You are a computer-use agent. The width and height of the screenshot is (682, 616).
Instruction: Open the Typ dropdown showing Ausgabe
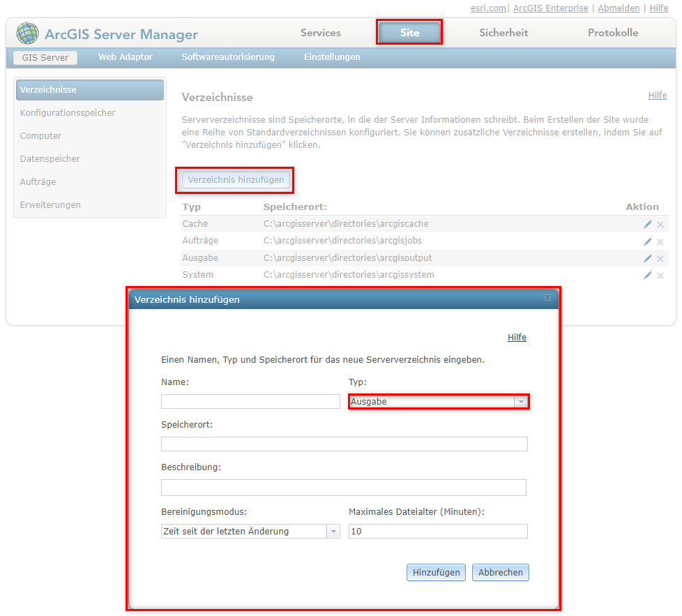click(x=439, y=402)
